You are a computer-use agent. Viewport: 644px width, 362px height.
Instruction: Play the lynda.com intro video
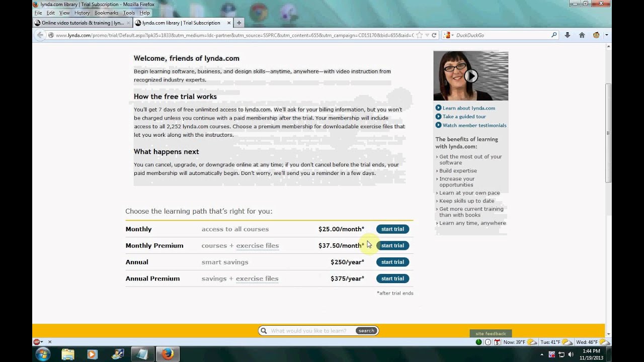point(470,76)
